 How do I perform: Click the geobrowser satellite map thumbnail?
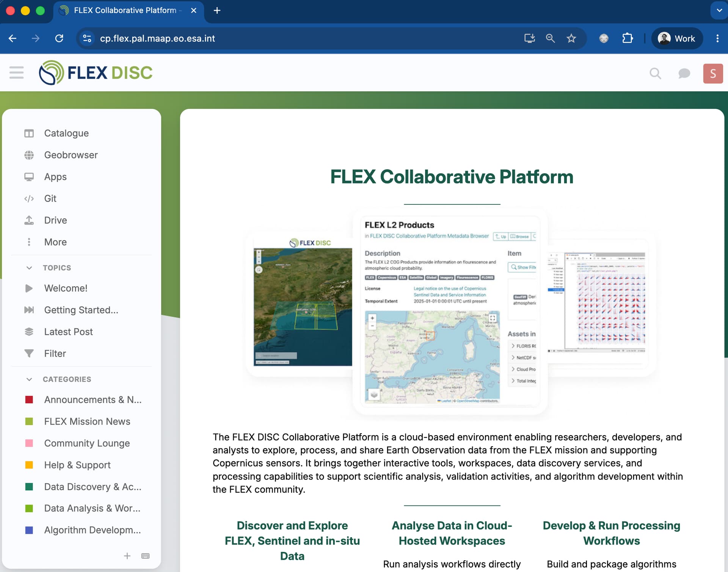tap(303, 307)
